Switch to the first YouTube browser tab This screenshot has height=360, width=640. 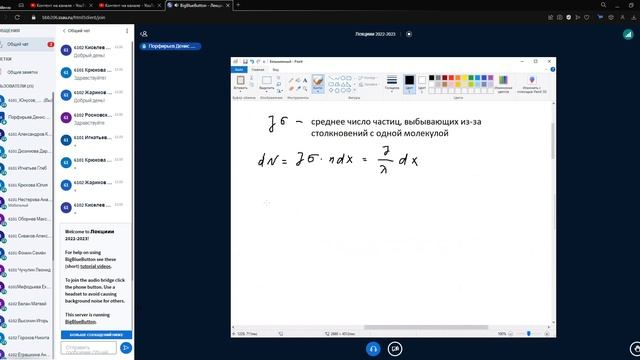point(61,5)
